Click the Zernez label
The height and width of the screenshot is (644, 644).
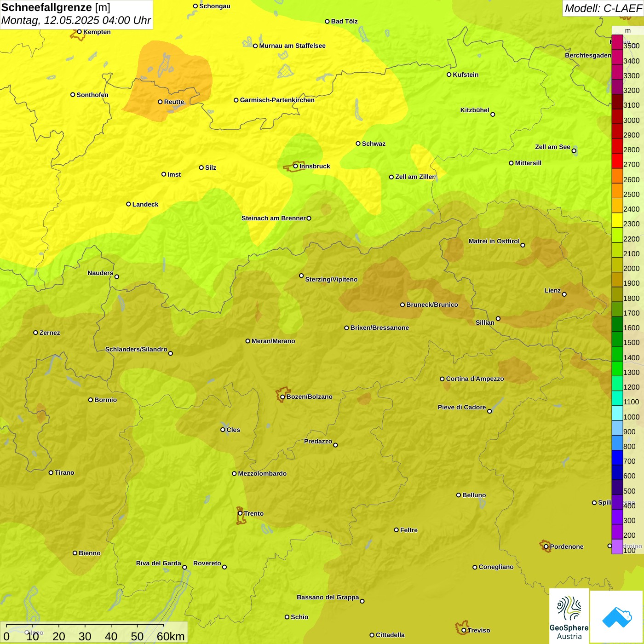tap(50, 333)
